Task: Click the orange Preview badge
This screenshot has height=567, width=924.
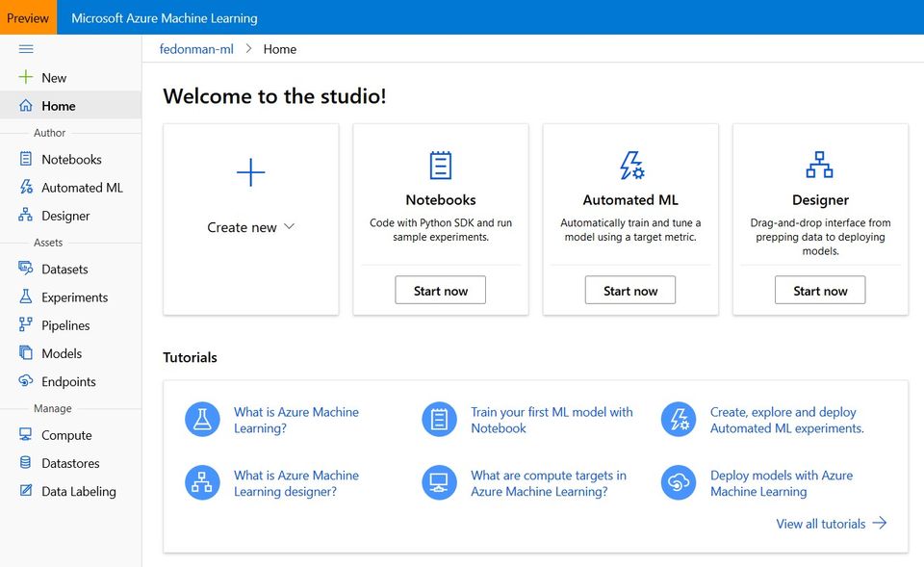Action: pyautogui.click(x=28, y=17)
